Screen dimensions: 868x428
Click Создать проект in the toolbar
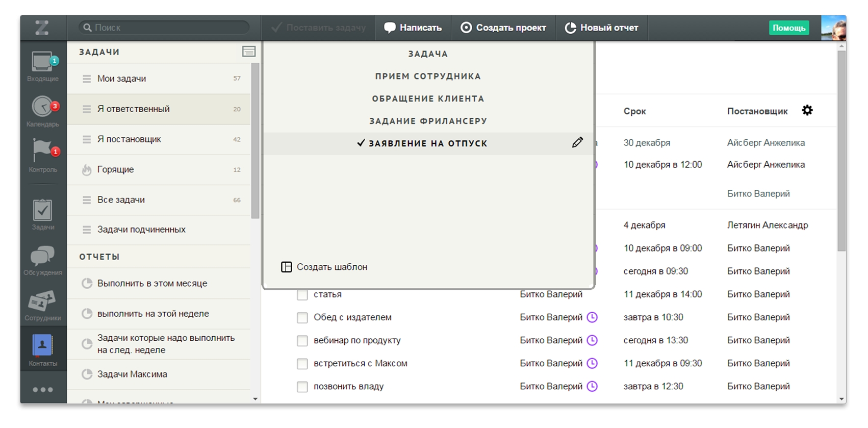pyautogui.click(x=503, y=28)
